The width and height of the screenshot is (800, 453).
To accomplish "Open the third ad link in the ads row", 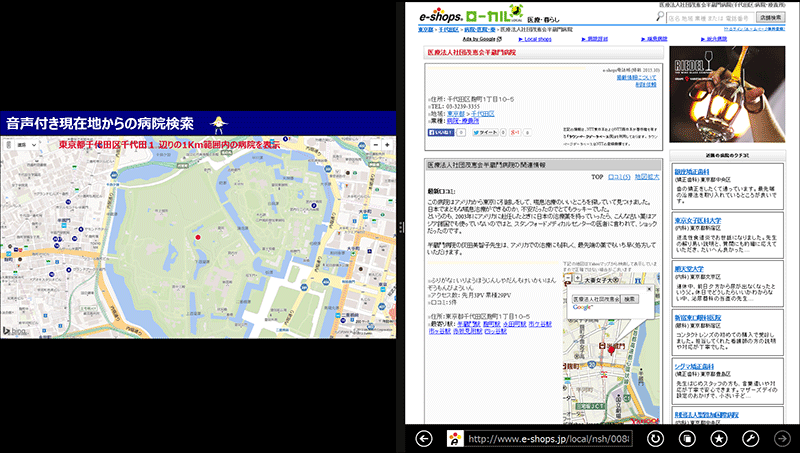I will coord(654,39).
